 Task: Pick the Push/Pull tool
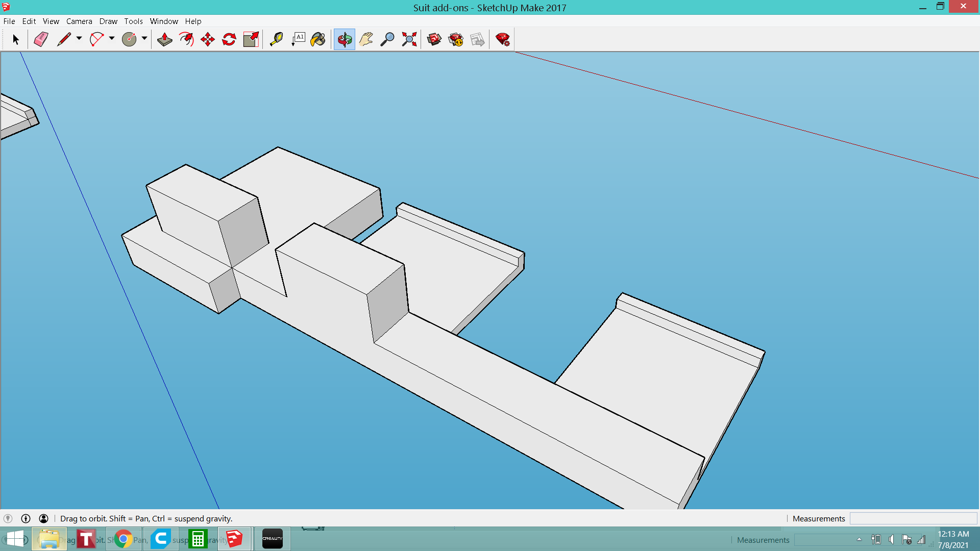(x=164, y=39)
